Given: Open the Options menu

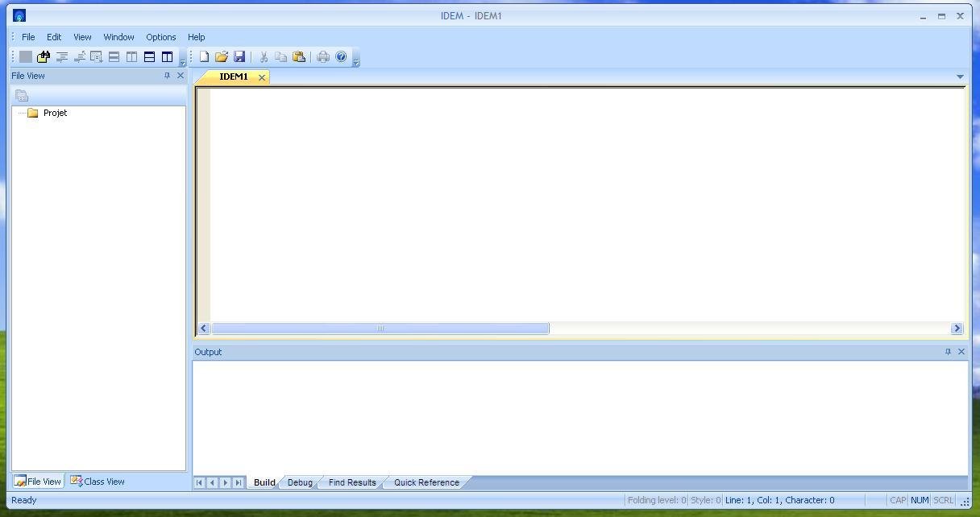Looking at the screenshot, I should 160,36.
